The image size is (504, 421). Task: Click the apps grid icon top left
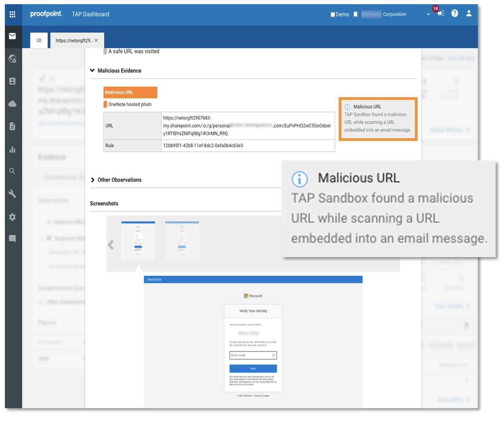[x=13, y=14]
